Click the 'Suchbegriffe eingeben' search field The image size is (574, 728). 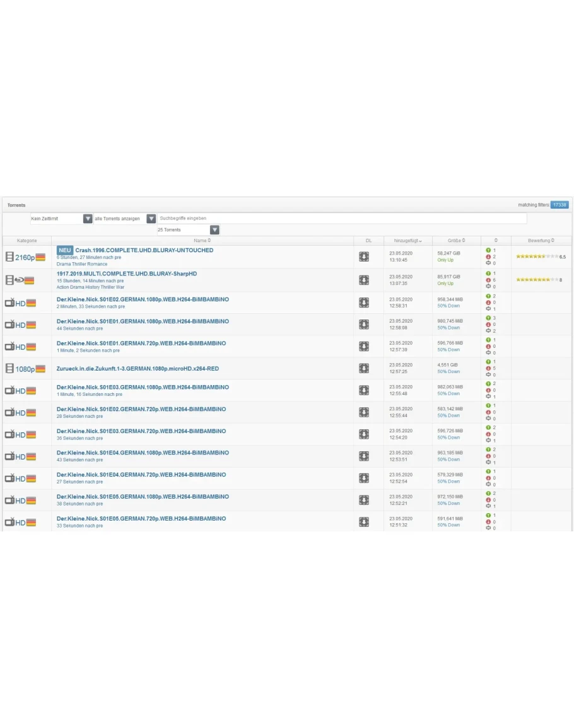point(341,218)
